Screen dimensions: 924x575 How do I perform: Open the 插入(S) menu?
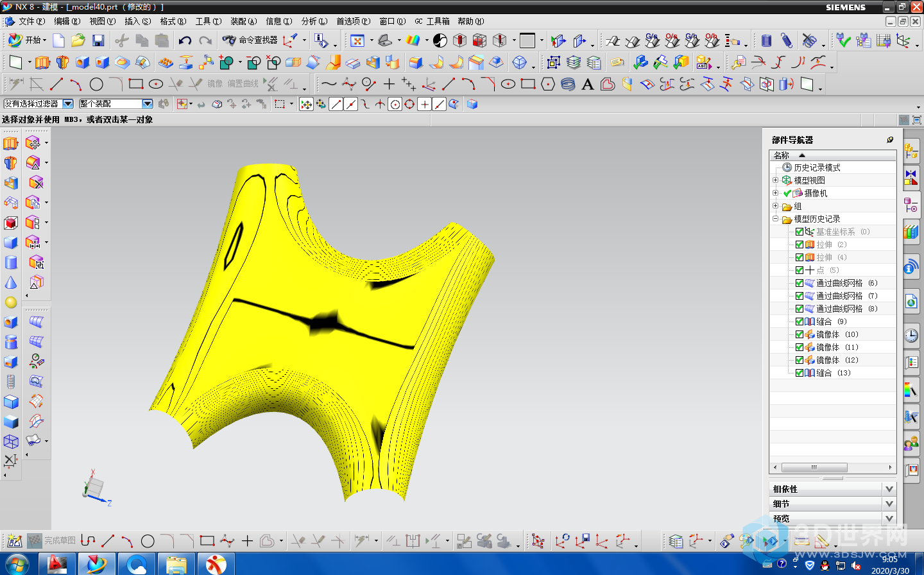pyautogui.click(x=137, y=21)
